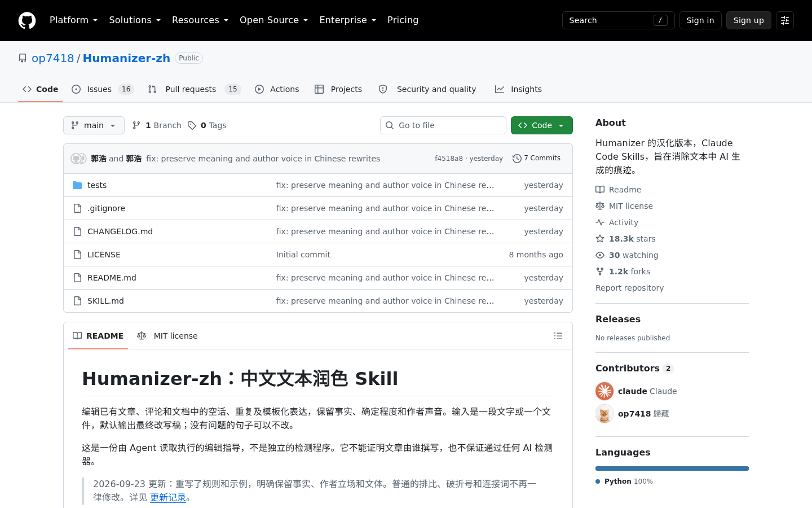Open the SKILL.md file
This screenshot has width=812, height=508.
tap(105, 301)
